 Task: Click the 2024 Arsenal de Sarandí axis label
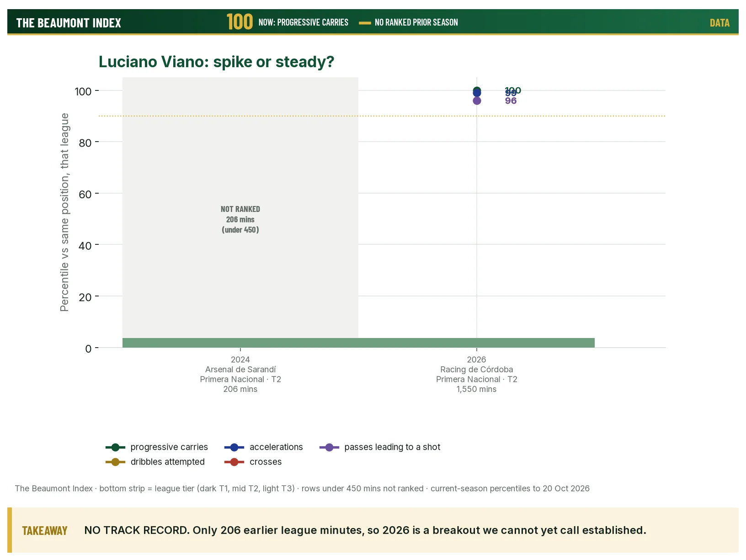point(240,374)
